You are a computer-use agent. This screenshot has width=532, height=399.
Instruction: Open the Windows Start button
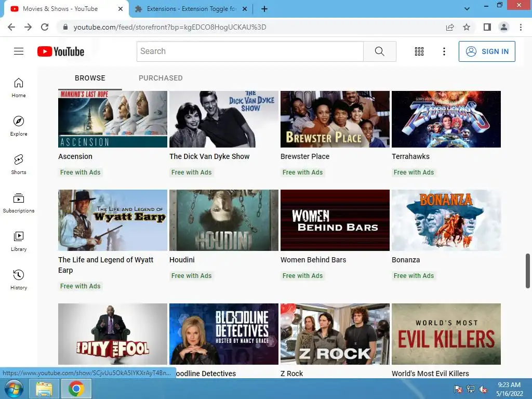pos(14,389)
